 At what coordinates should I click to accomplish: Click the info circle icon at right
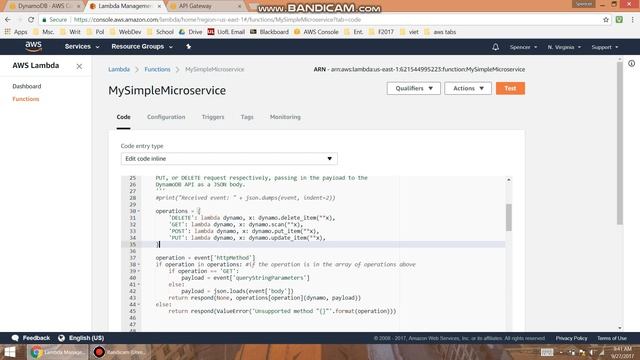631,63
